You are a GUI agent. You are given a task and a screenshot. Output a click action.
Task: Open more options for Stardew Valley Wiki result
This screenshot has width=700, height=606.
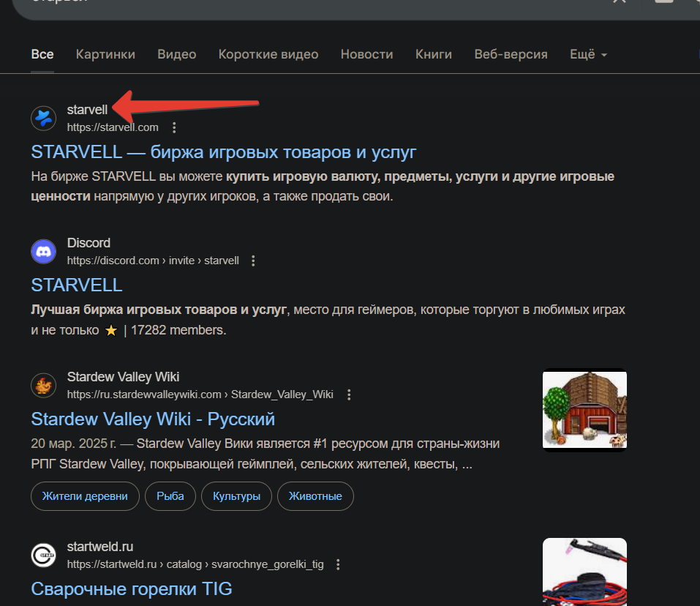pyautogui.click(x=349, y=394)
